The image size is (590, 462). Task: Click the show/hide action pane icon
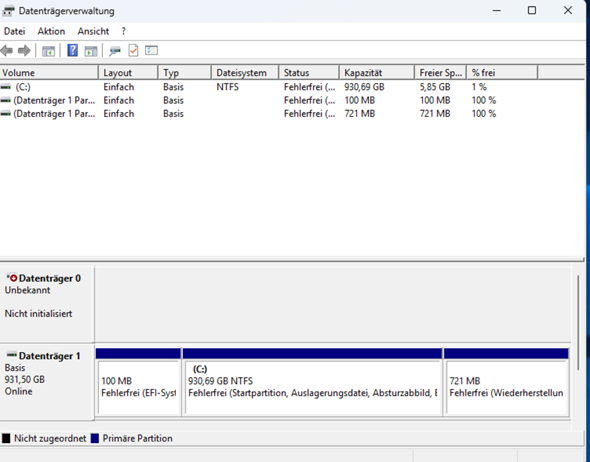[x=91, y=51]
